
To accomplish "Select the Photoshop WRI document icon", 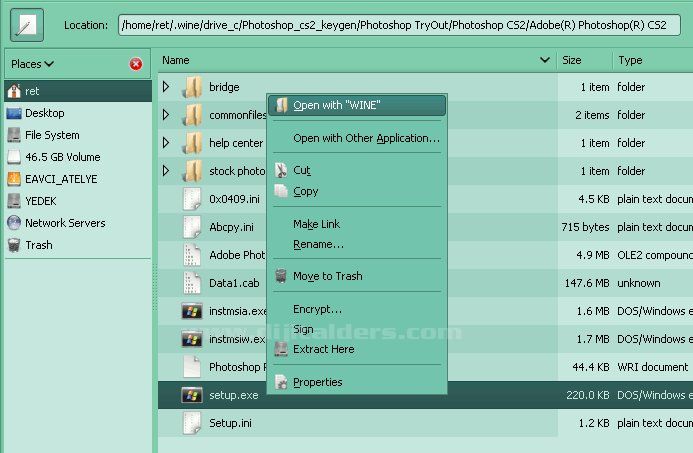I will [x=192, y=367].
